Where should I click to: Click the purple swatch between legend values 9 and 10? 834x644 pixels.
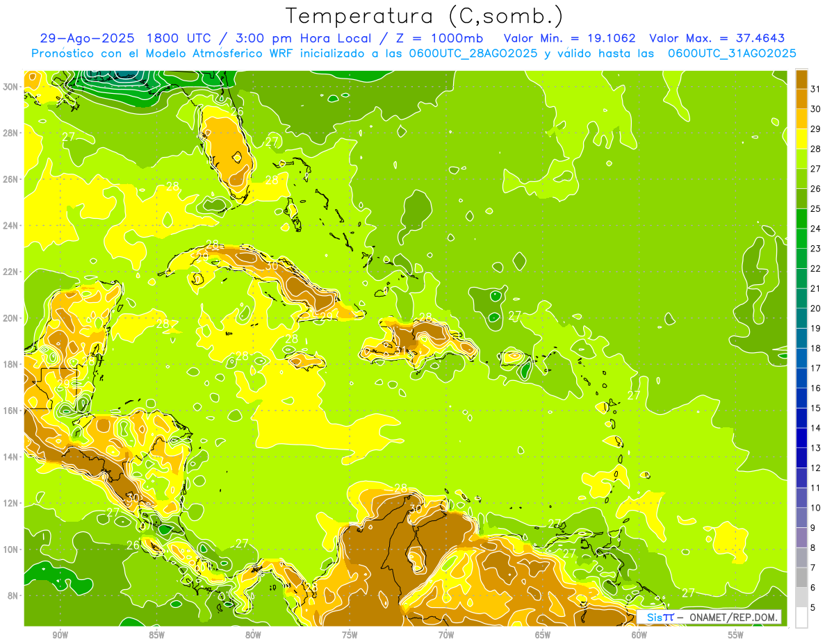pyautogui.click(x=801, y=518)
